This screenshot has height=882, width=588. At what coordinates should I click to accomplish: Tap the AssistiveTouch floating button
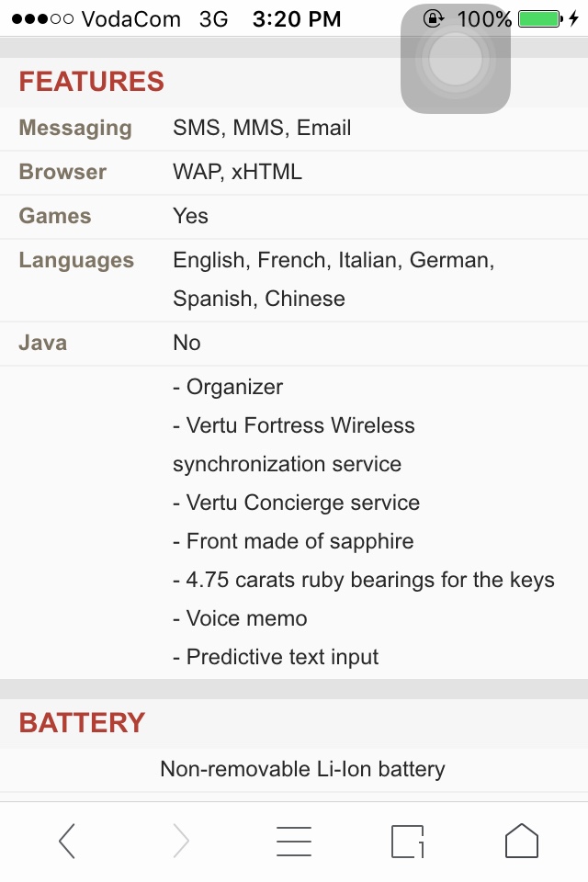point(455,61)
